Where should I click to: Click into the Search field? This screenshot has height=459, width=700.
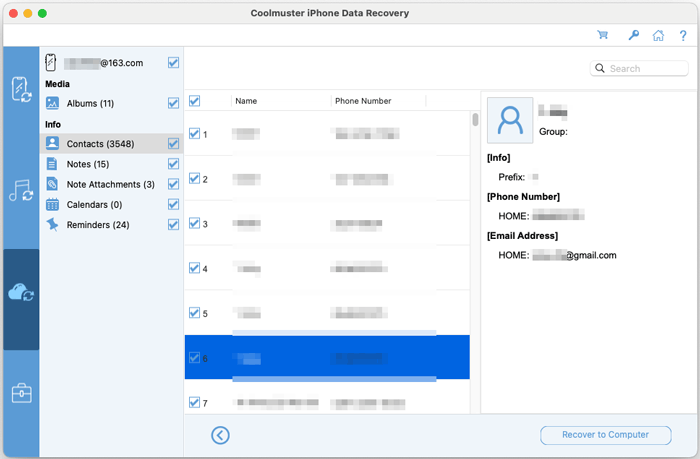pos(639,68)
